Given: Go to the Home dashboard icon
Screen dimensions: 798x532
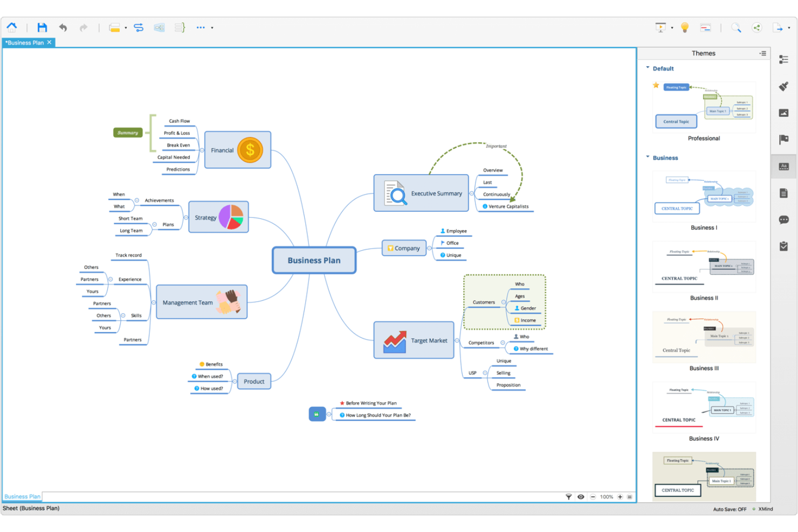Looking at the screenshot, I should pos(12,27).
